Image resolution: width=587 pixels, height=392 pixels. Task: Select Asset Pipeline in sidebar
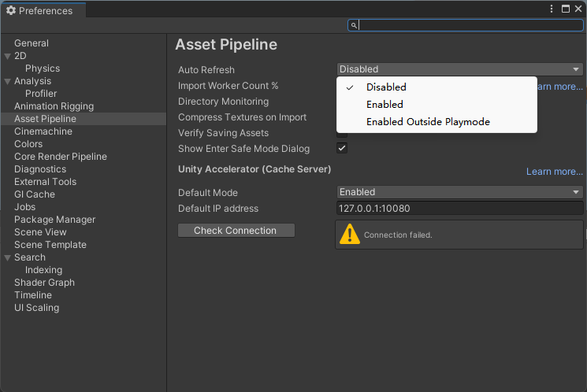point(84,119)
